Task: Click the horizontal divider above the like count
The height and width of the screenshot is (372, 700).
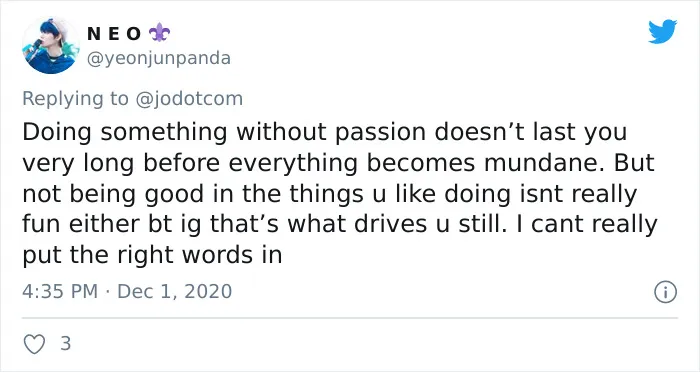Action: point(350,318)
